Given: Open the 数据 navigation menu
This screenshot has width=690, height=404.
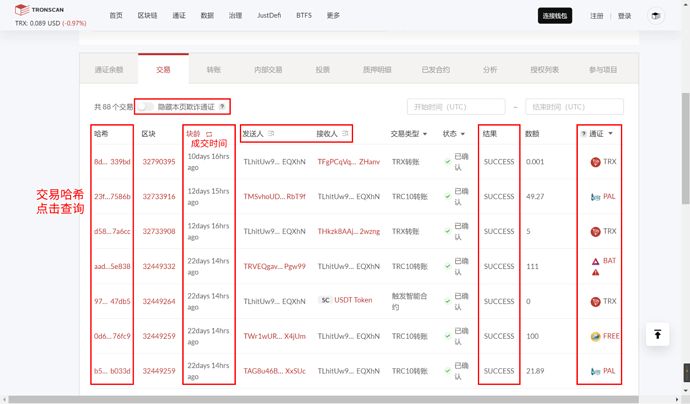Looking at the screenshot, I should (x=207, y=15).
